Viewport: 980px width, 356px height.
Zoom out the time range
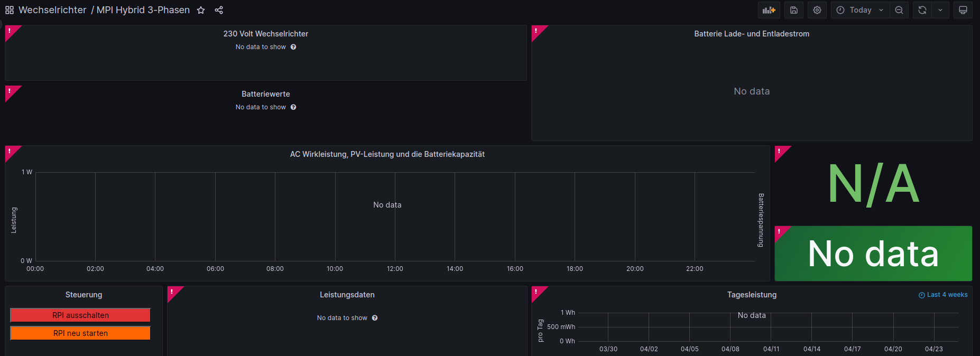[x=899, y=10]
